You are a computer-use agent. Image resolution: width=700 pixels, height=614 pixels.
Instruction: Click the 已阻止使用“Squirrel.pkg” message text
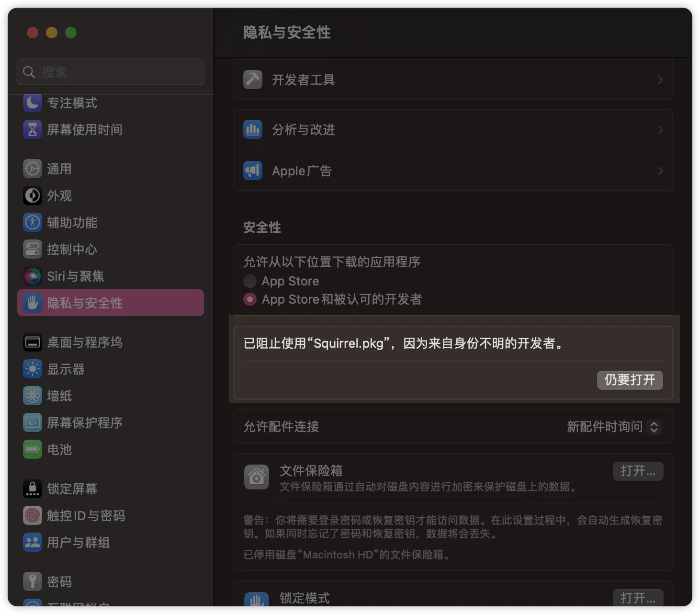pyautogui.click(x=405, y=343)
